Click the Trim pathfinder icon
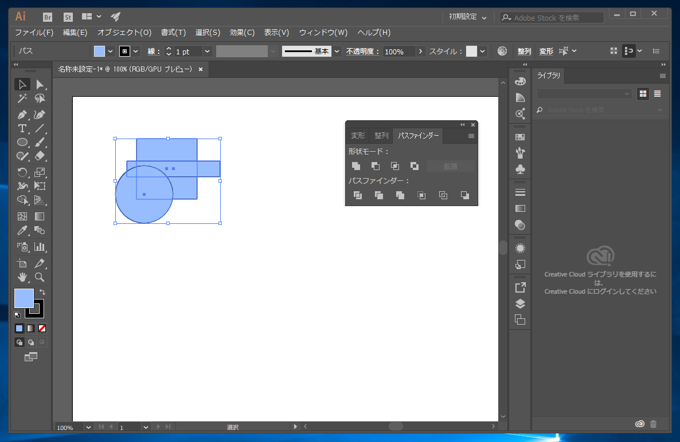The width and height of the screenshot is (680, 442). pyautogui.click(x=379, y=195)
